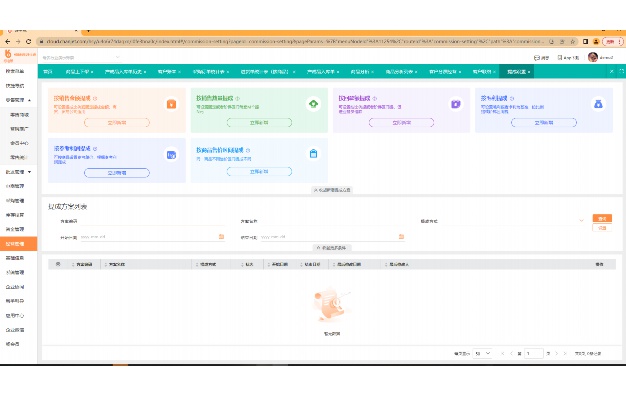Open the page-size dropdown in pagination
Screen dimensions: 626x396
point(482,353)
